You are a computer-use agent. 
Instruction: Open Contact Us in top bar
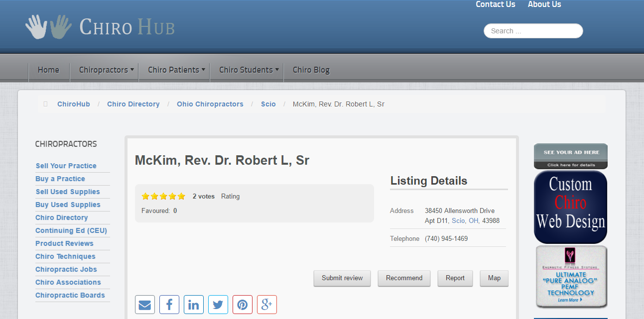496,4
